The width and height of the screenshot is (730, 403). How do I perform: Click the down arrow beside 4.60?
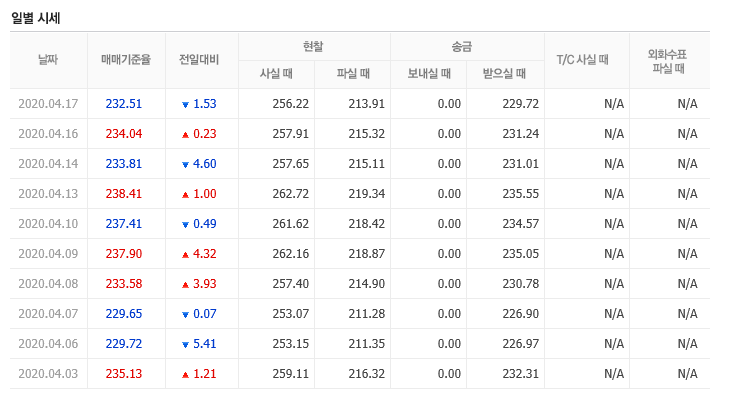click(x=185, y=165)
